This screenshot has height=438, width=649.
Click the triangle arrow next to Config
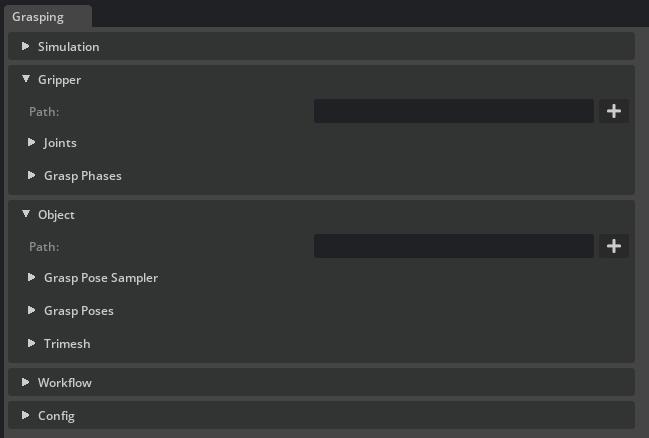pos(26,415)
